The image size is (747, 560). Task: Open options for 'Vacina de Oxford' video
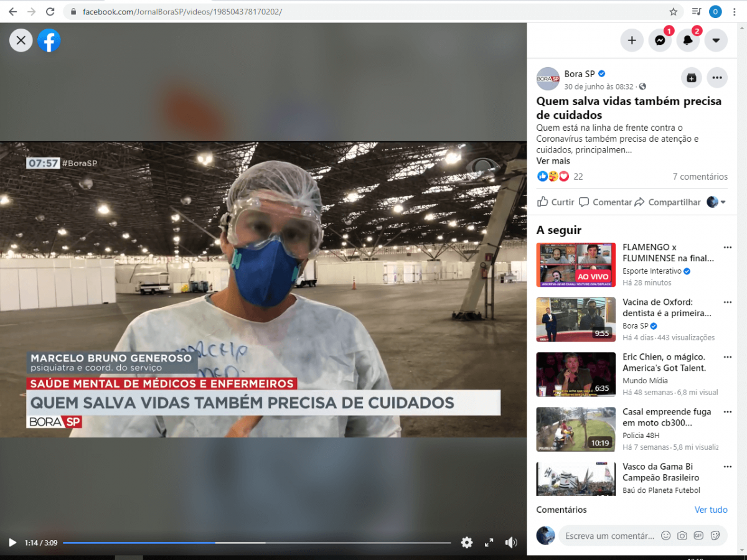[727, 302]
